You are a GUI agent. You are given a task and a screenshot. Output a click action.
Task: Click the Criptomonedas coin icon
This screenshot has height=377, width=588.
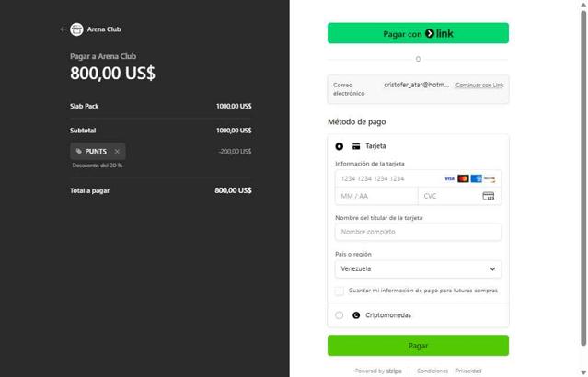[356, 315]
